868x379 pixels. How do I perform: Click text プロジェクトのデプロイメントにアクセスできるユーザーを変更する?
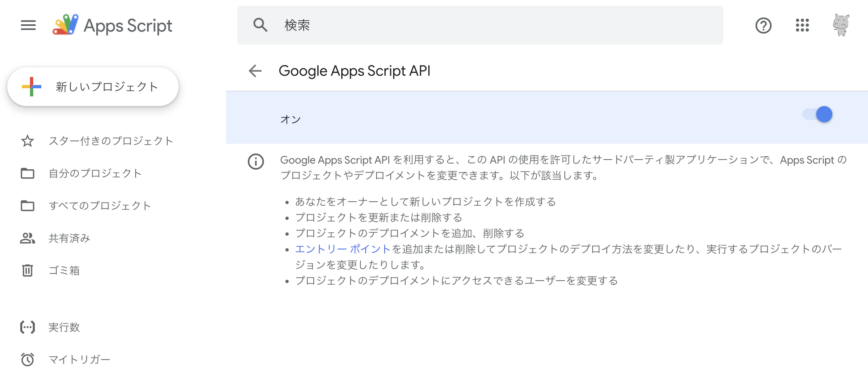tap(457, 281)
